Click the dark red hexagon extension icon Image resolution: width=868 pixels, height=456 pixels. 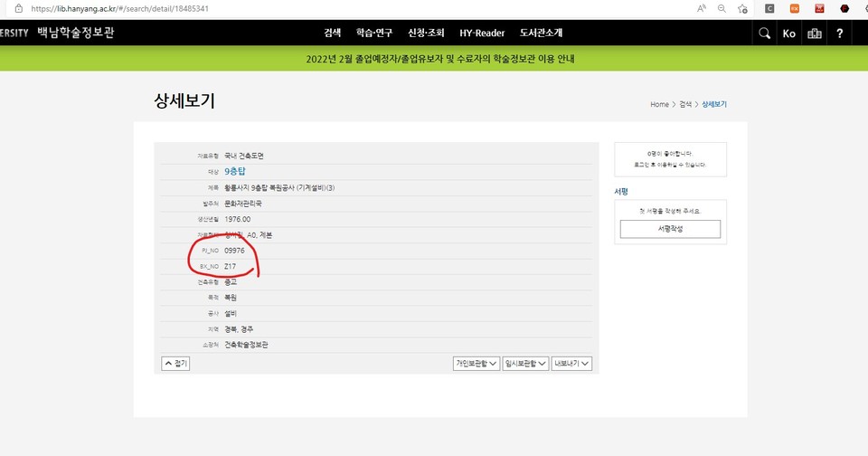[844, 8]
